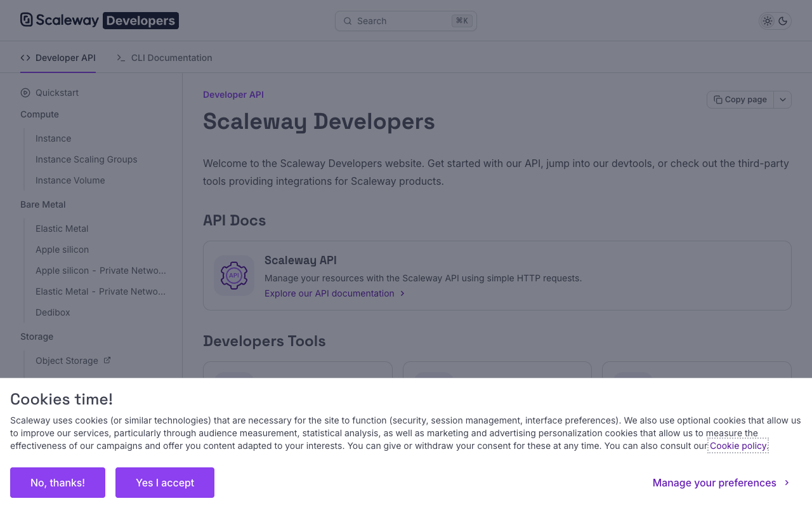
Task: Select Instance Scaling Groups in sidebar
Action: pyautogui.click(x=86, y=159)
